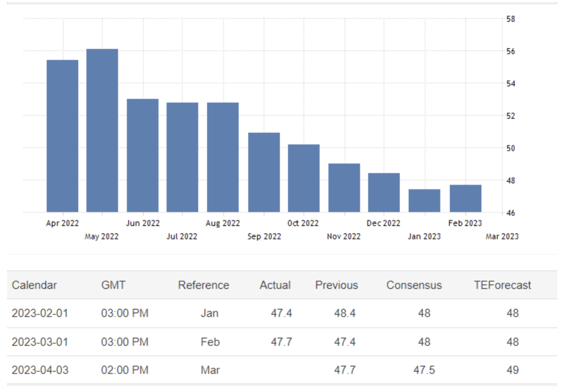The width and height of the screenshot is (563, 392).
Task: Click the January 2023 bar
Action: point(424,201)
